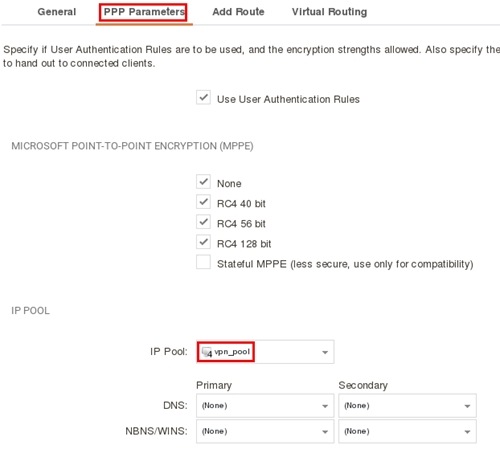500x449 pixels.
Task: Select the PPP Parameters tab
Action: click(144, 12)
